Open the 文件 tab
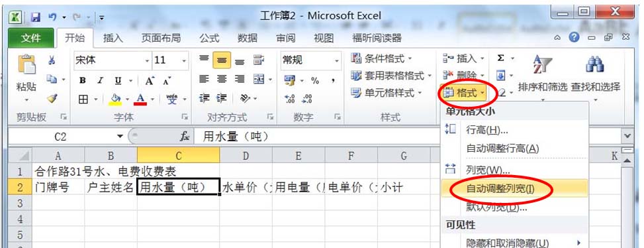This screenshot has height=248, width=644. pyautogui.click(x=31, y=38)
